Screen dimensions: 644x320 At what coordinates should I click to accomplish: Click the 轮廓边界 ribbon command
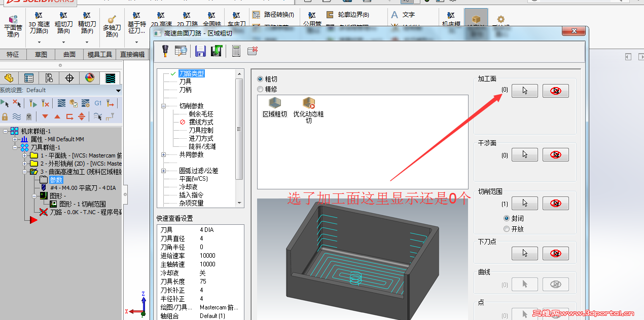(x=348, y=15)
